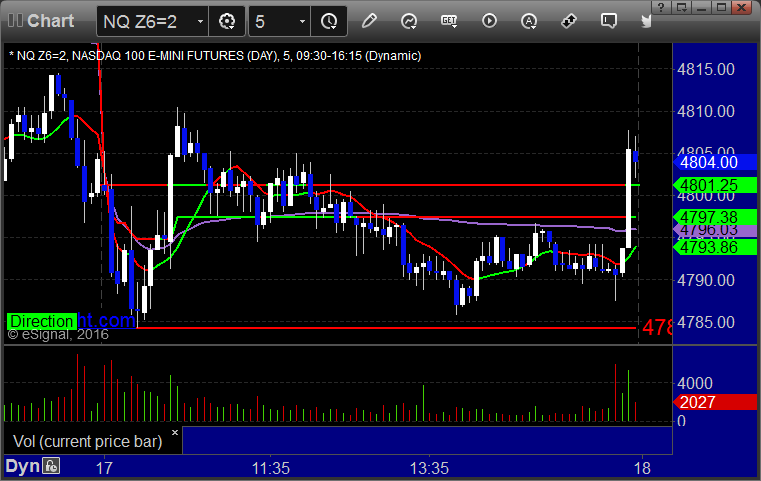
Task: Minimize the chart window
Action: click(701, 7)
